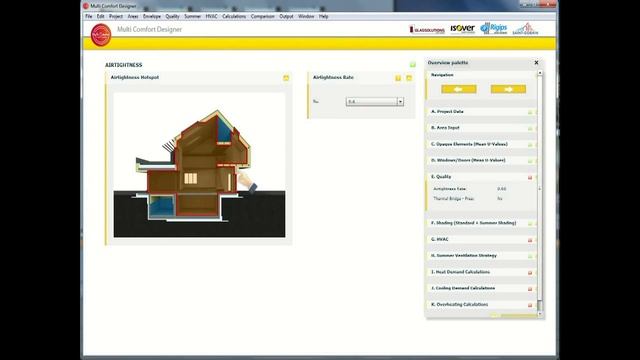Image resolution: width=640 pixels, height=360 pixels.
Task: Go to next step with right arrow button
Action: (508, 89)
